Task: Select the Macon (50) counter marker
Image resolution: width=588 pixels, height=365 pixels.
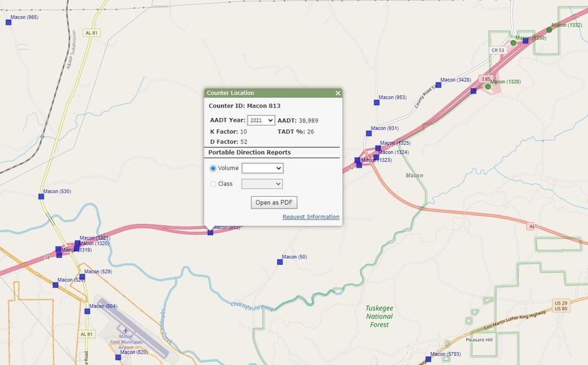Action: coord(279,262)
